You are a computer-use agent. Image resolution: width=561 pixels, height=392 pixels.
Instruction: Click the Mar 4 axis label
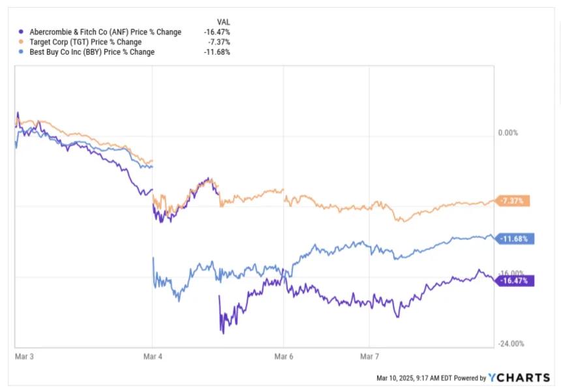153,357
